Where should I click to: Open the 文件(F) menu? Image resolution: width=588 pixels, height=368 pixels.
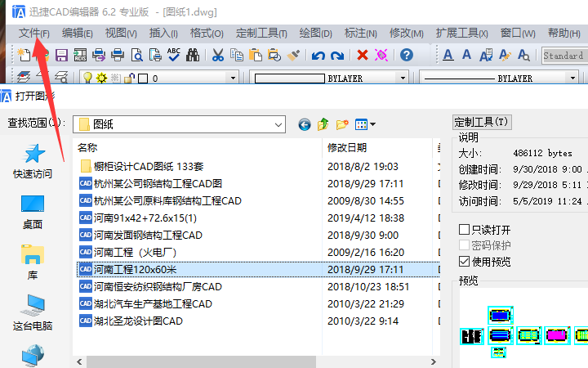coord(34,34)
